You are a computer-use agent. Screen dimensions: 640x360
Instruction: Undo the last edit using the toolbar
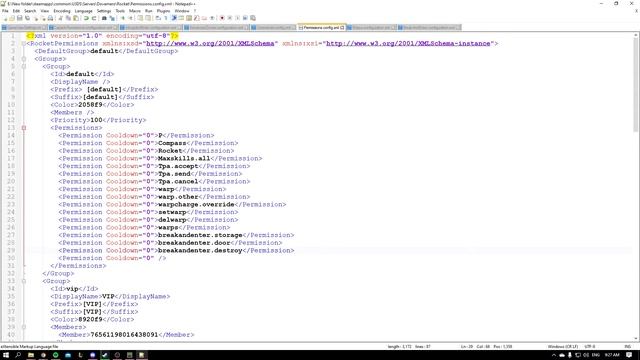(x=86, y=18)
